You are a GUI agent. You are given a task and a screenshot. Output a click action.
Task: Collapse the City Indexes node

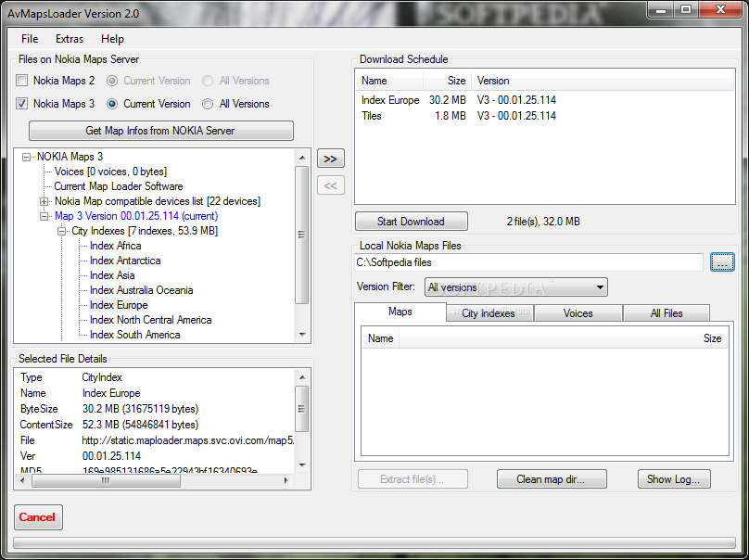(61, 231)
